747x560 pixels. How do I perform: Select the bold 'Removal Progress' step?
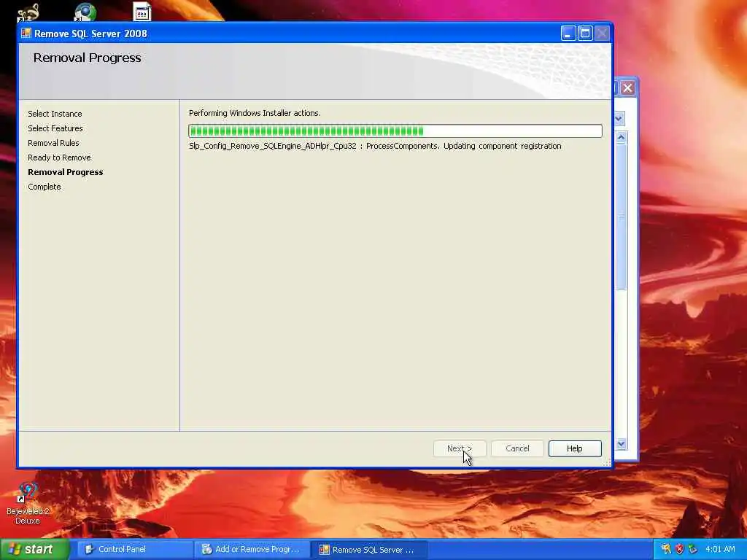pos(65,172)
